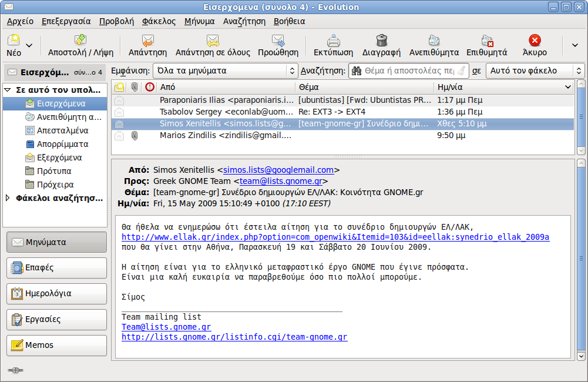Screen dimensions: 588x382
Task: Click the Επιθυμητά not-junk icon
Action: 487,40
